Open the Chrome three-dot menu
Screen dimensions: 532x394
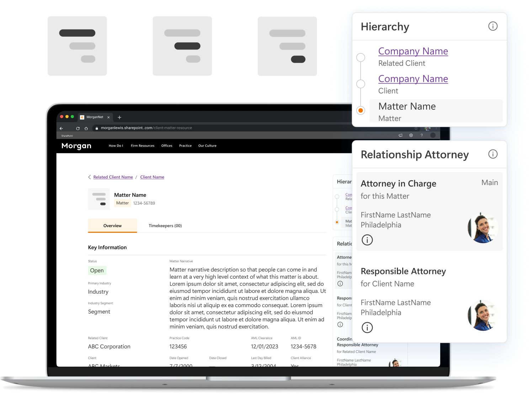436,128
